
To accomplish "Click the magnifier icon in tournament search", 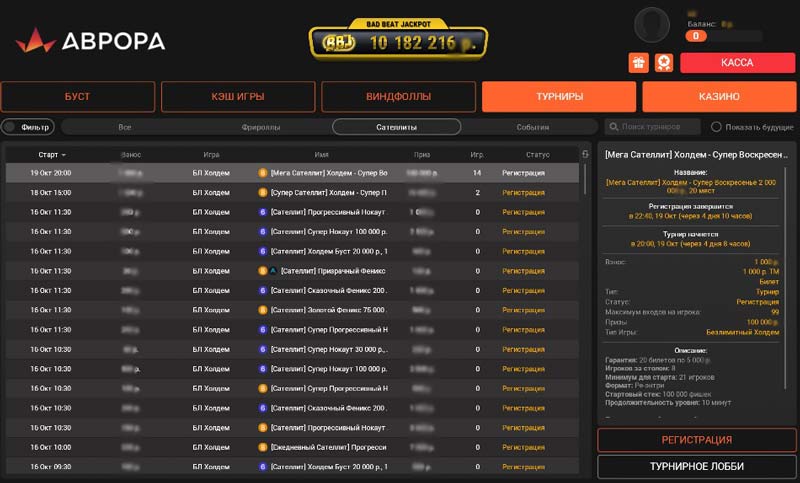I will click(612, 127).
